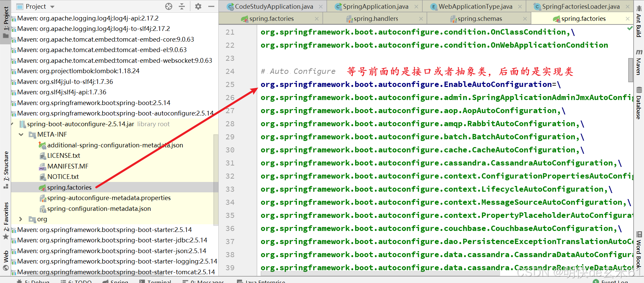Open the Database side panel
This screenshot has height=283, width=644.
coord(639,103)
